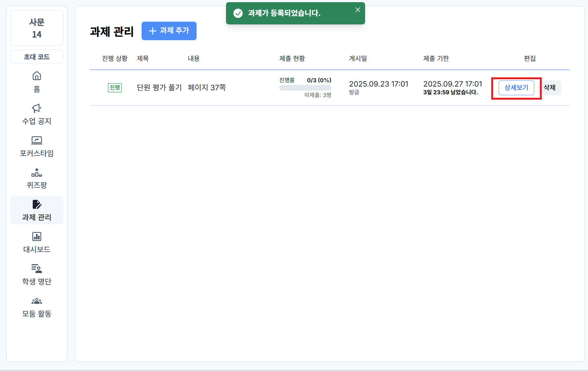Click the 게시일 column header
The width and height of the screenshot is (588, 371).
(x=358, y=58)
